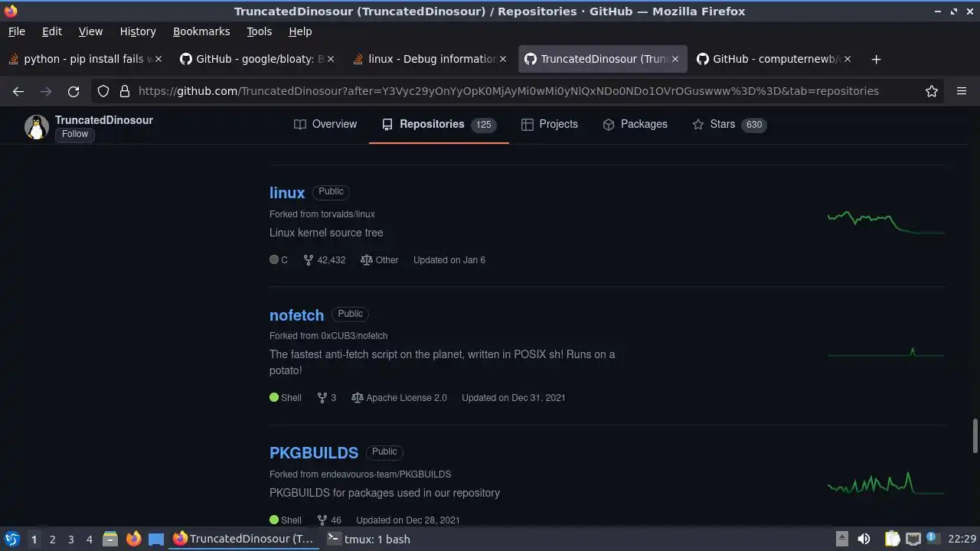980x551 pixels.
Task: Open the Bookmarks menu
Action: [201, 31]
